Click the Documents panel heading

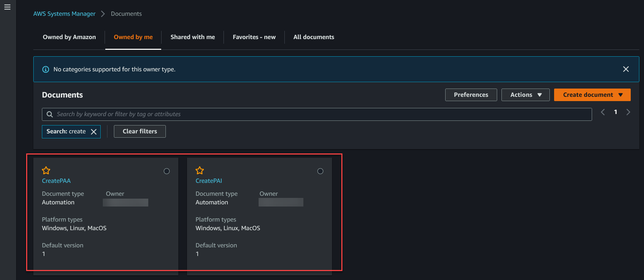62,95
